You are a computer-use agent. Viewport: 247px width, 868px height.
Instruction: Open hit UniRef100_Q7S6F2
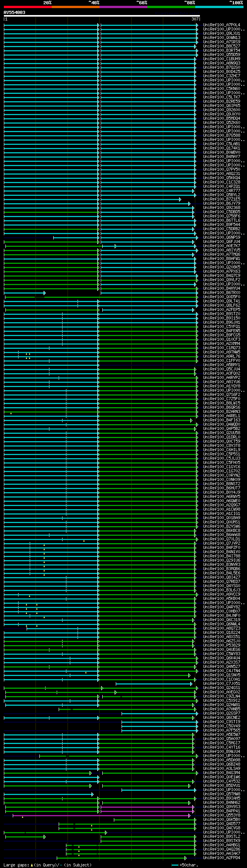click(x=222, y=395)
